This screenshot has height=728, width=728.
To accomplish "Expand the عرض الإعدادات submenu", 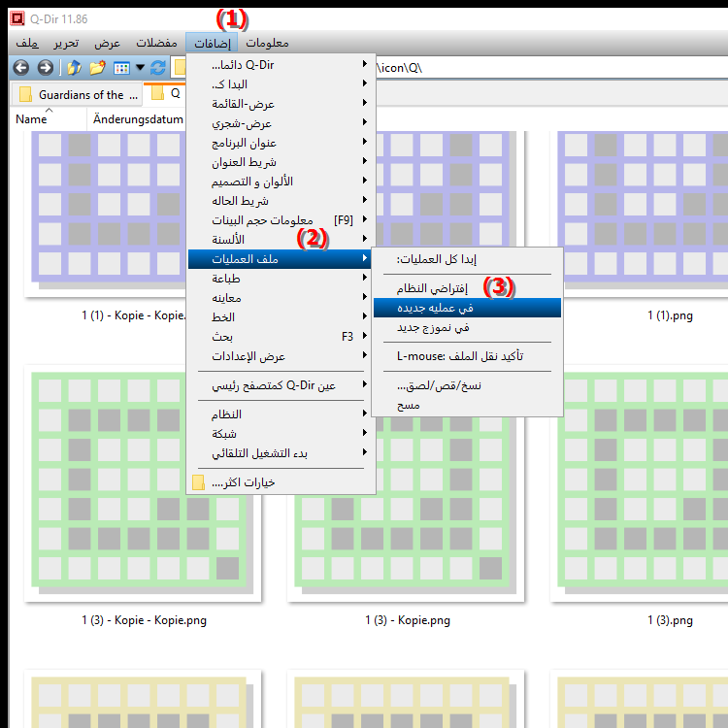I will [x=281, y=356].
